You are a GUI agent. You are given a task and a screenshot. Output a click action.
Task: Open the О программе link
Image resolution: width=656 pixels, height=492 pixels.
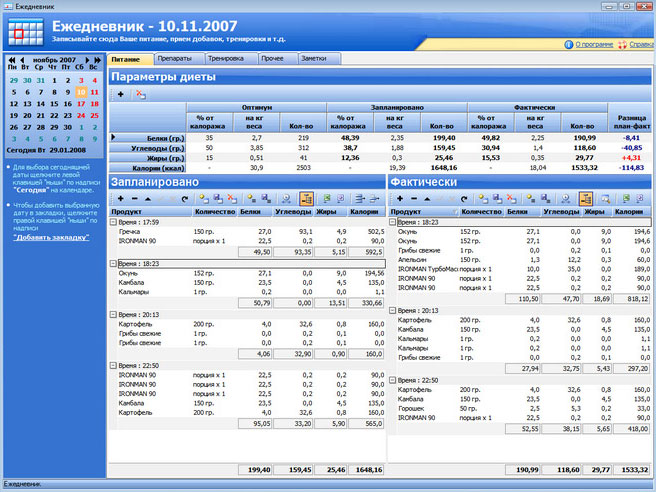[x=595, y=44]
